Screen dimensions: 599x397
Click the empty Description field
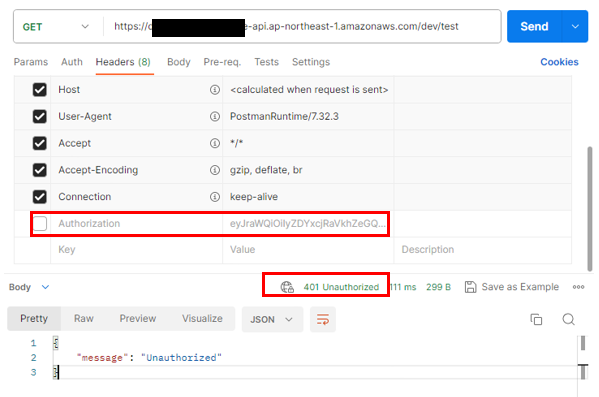click(482, 250)
